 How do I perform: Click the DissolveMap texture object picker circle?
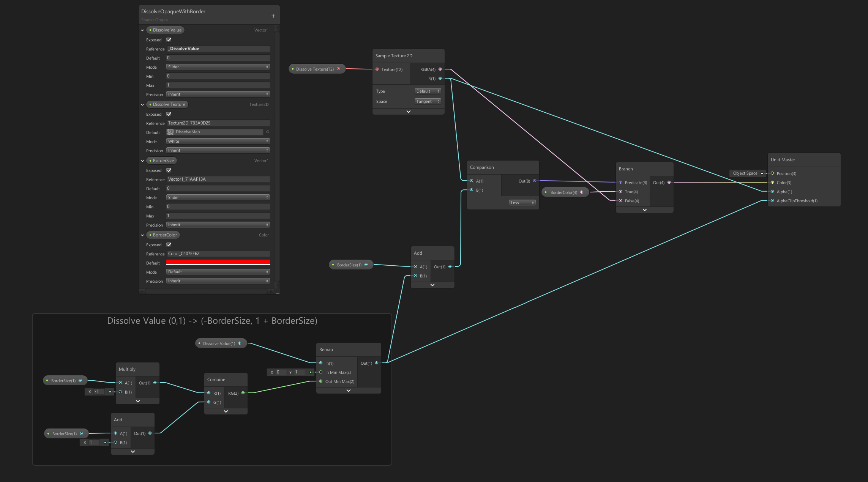pos(268,132)
